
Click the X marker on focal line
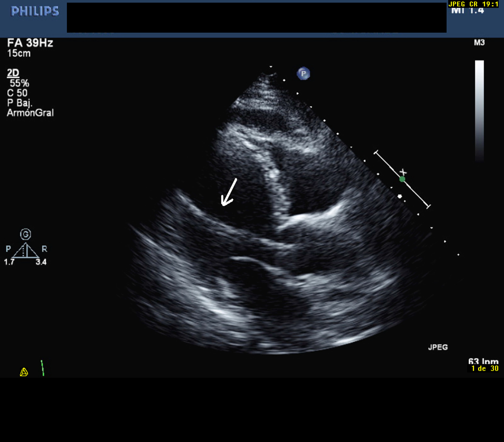(x=403, y=172)
